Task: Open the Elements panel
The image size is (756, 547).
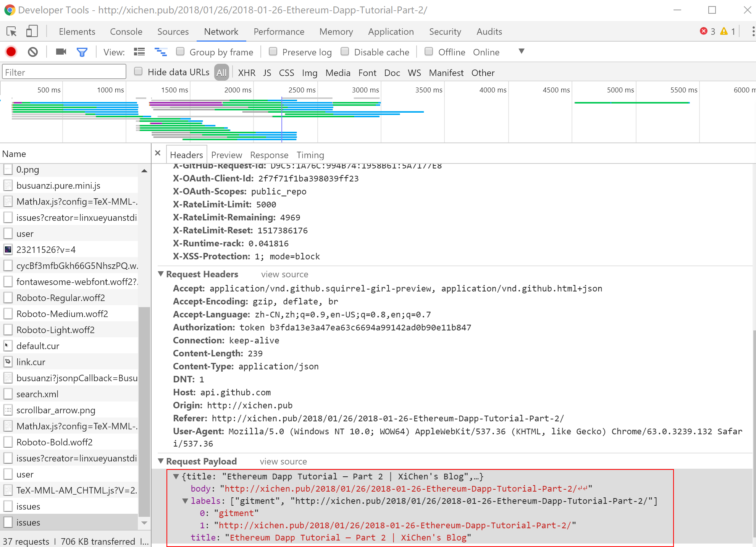Action: (77, 32)
